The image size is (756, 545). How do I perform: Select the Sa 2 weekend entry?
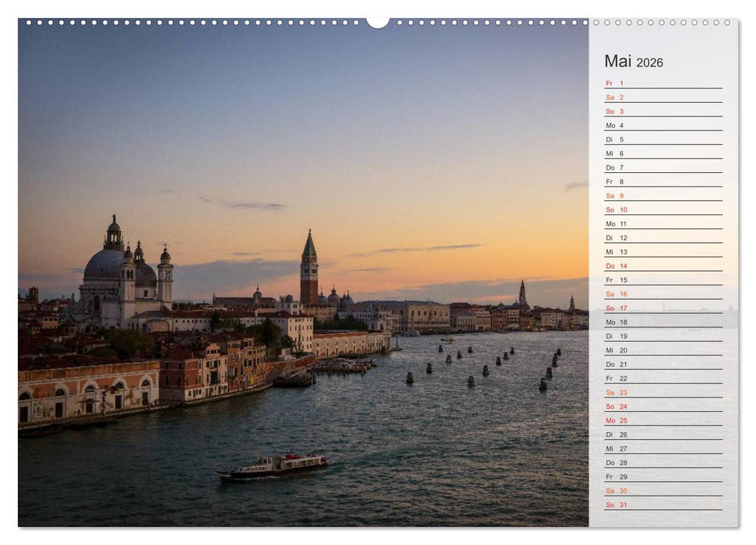point(615,96)
